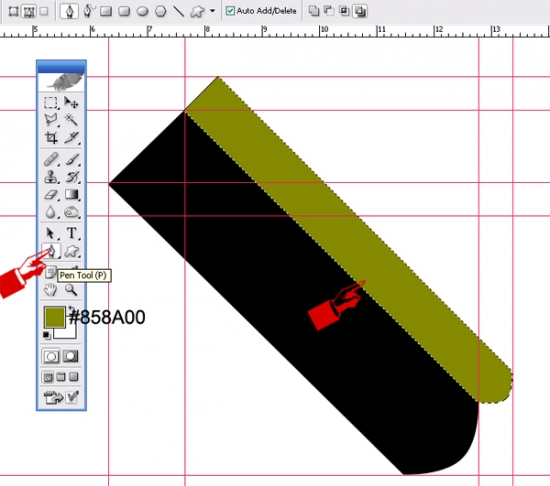550x486 pixels.
Task: Choose Freeform Pen tool in options bar
Action: tap(89, 11)
